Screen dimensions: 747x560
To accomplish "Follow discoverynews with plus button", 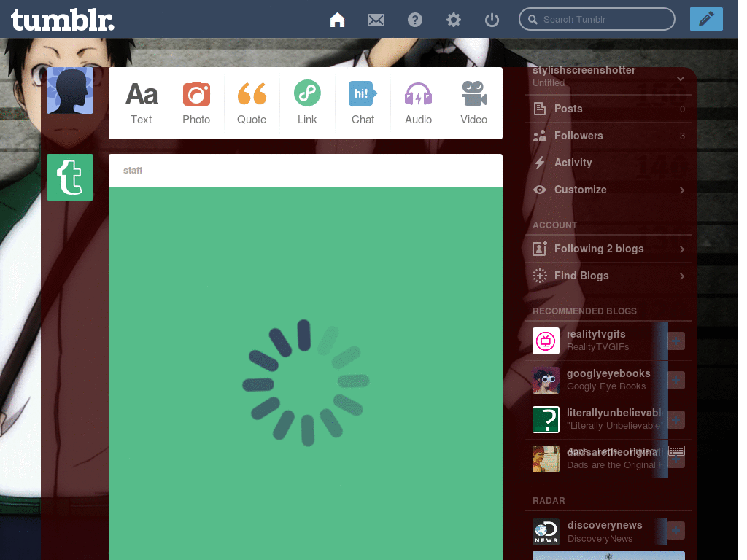I will click(676, 531).
